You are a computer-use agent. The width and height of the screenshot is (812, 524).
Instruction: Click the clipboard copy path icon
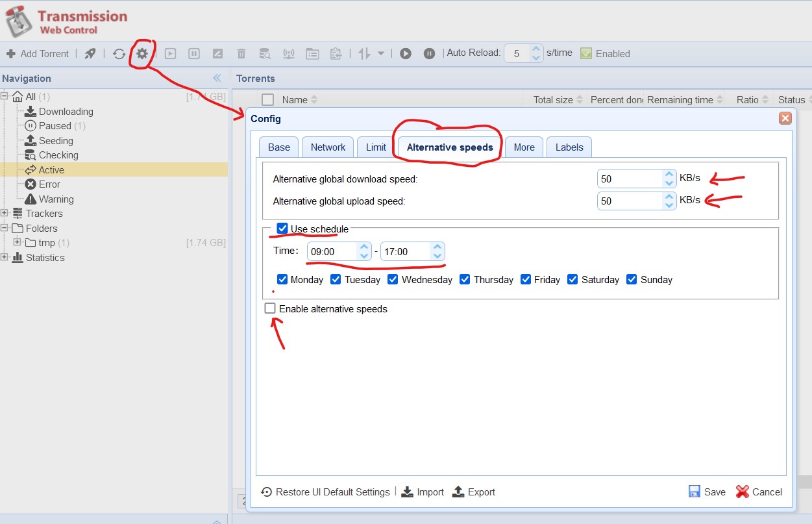pos(336,54)
